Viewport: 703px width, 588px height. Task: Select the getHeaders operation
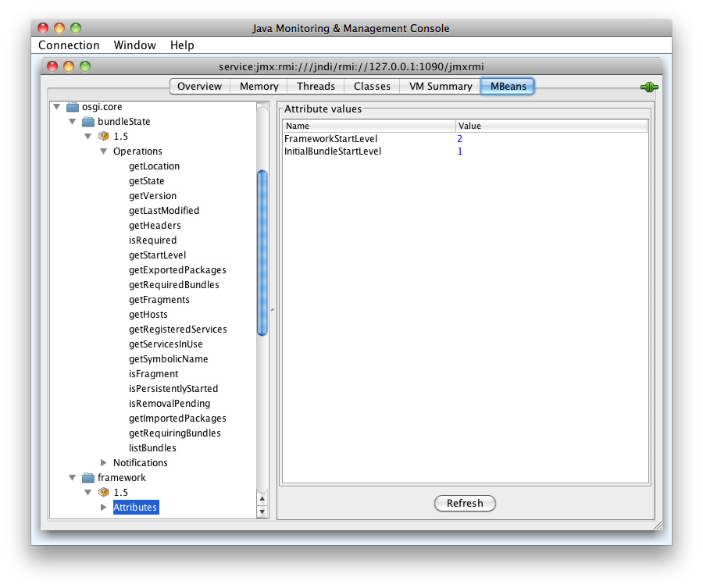tap(155, 226)
